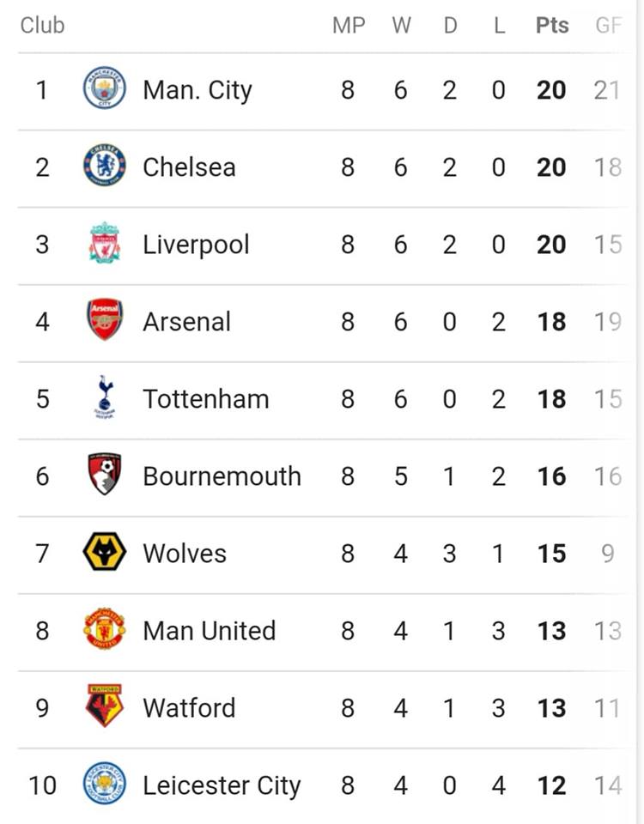Click the Arsenal club crest
This screenshot has height=824, width=644.
(x=105, y=319)
